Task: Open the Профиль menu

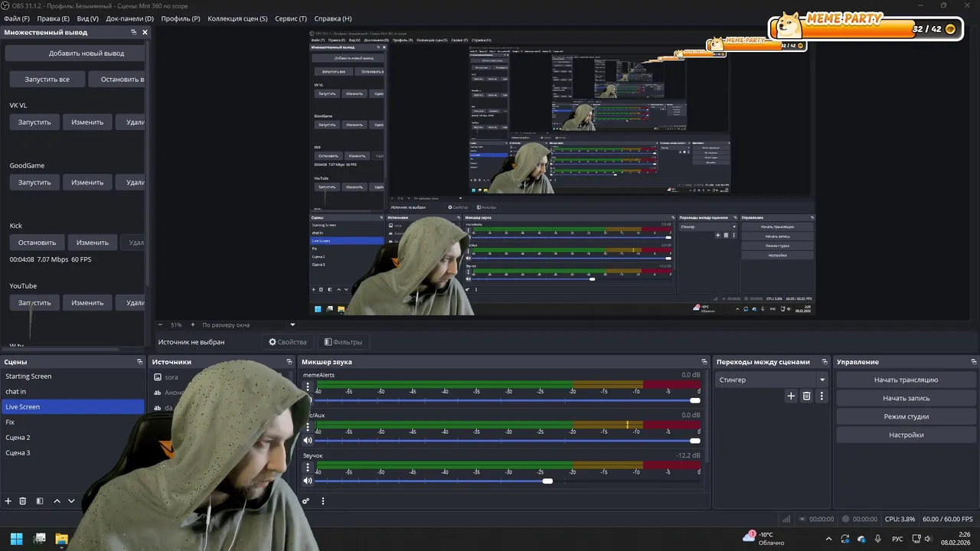Action: (x=181, y=18)
